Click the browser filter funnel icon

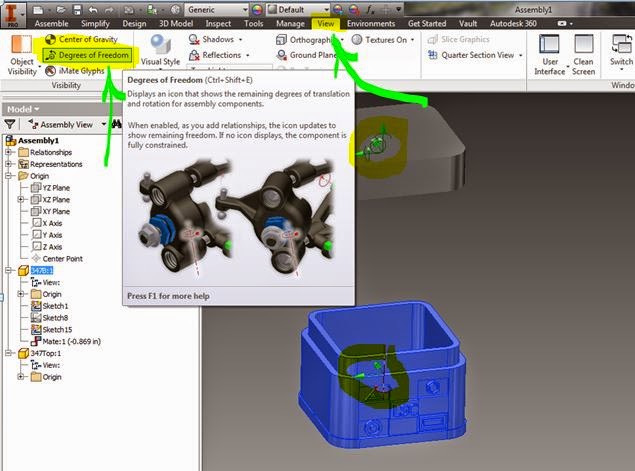[x=10, y=124]
